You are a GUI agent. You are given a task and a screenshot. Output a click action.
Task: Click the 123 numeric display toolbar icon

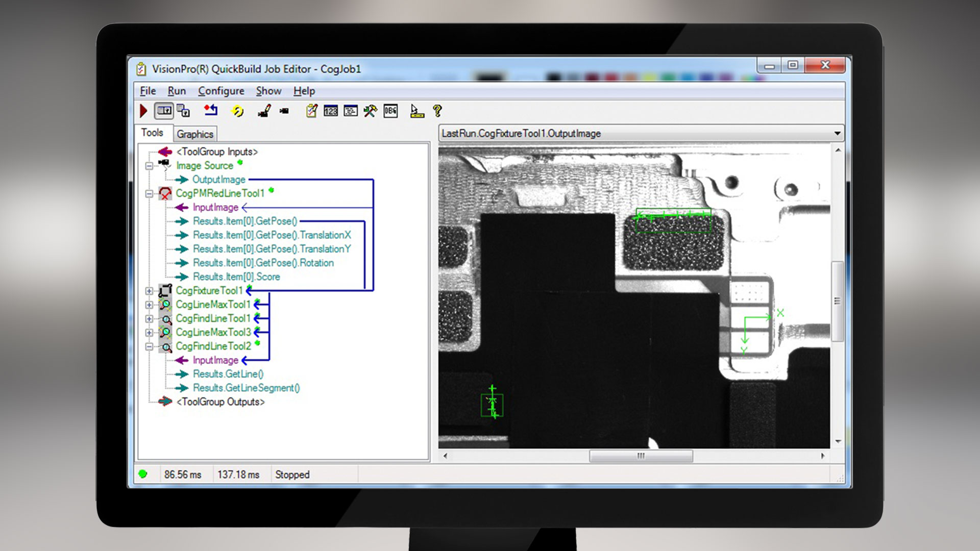[x=330, y=111]
